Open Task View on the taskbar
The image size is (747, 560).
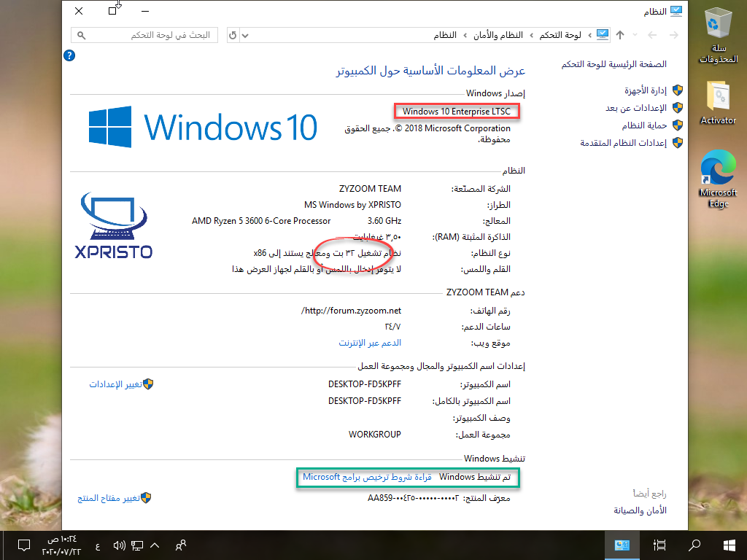[x=659, y=545]
